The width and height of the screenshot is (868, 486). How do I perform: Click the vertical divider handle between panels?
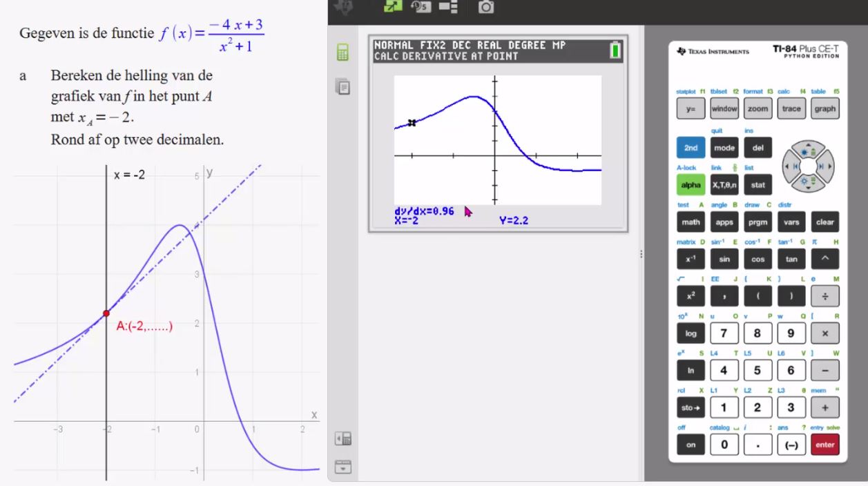643,254
